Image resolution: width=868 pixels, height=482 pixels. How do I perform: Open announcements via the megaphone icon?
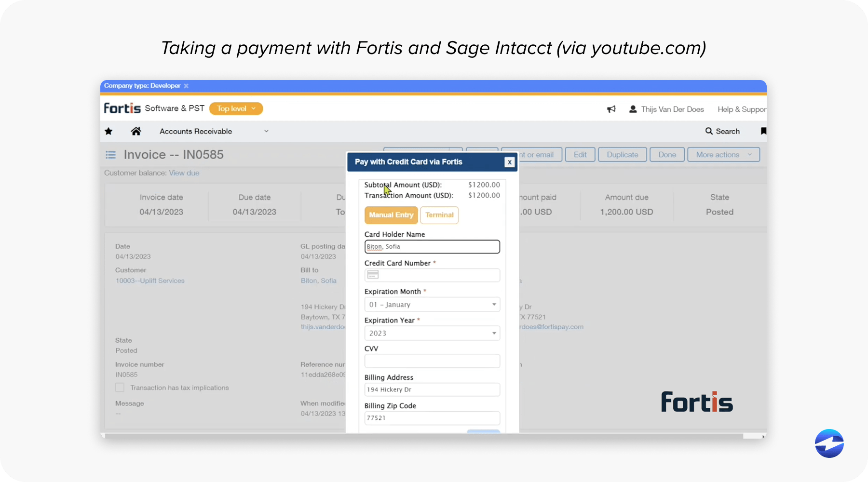611,109
